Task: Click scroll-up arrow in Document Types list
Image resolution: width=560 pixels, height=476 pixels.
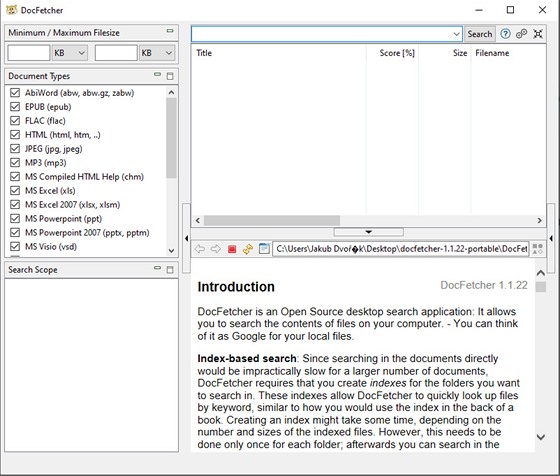Action: 171,92
